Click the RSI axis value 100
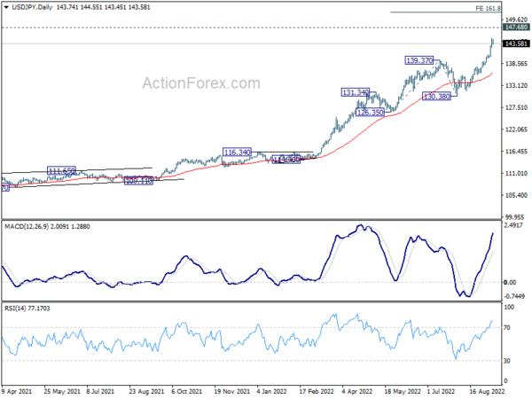 tap(509, 307)
